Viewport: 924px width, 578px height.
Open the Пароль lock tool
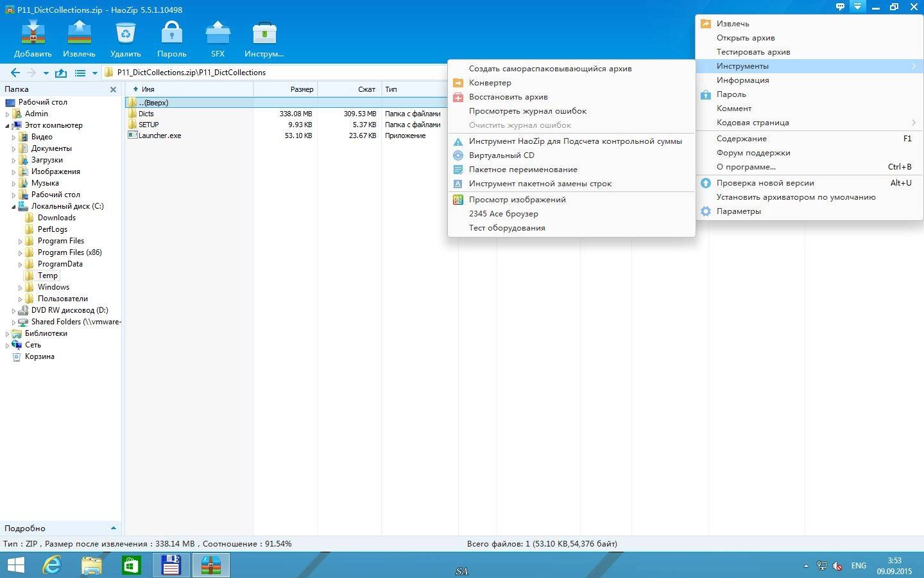point(171,39)
